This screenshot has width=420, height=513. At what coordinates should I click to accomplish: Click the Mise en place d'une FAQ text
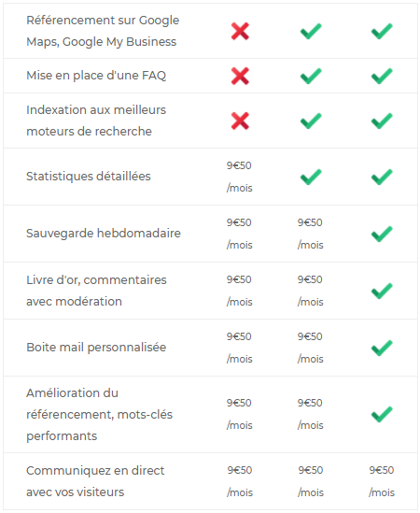[x=96, y=76]
